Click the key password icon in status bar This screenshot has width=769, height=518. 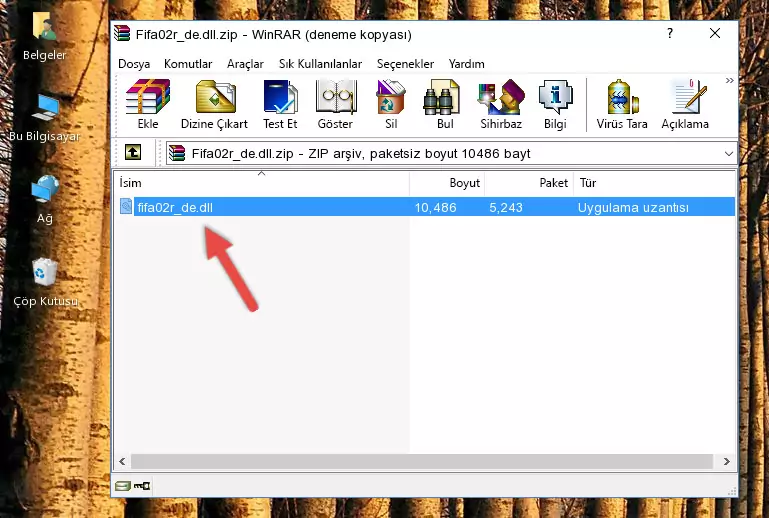point(142,486)
